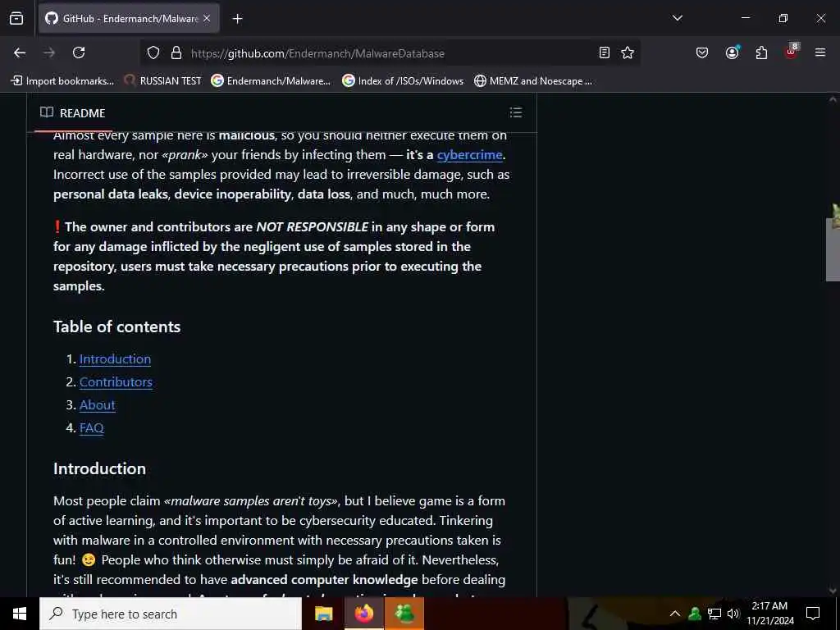
Task: Open volume speaker tray icon
Action: (x=733, y=614)
